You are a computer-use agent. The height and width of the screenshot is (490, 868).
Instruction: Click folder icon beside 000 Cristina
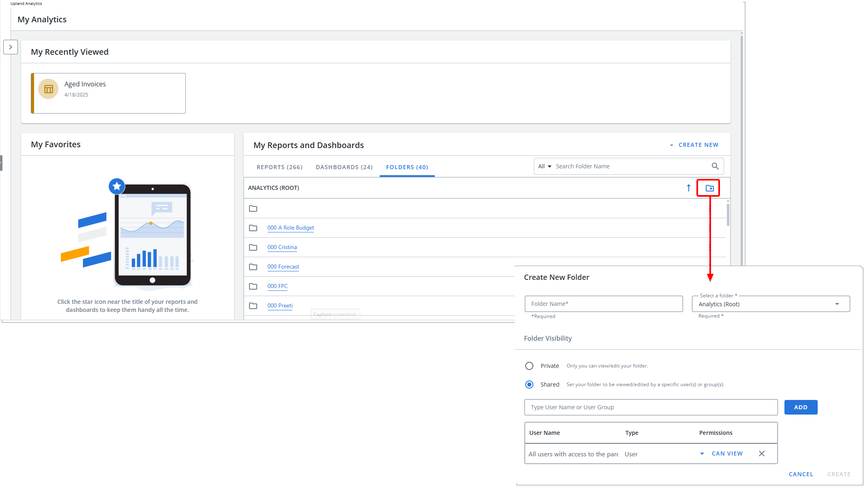(x=253, y=247)
